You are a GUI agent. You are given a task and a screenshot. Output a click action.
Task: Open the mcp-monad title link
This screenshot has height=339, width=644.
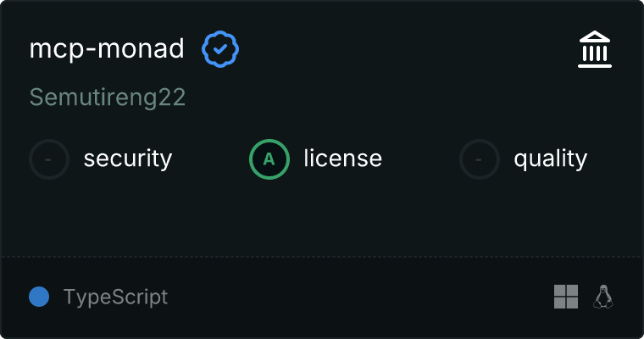(107, 49)
